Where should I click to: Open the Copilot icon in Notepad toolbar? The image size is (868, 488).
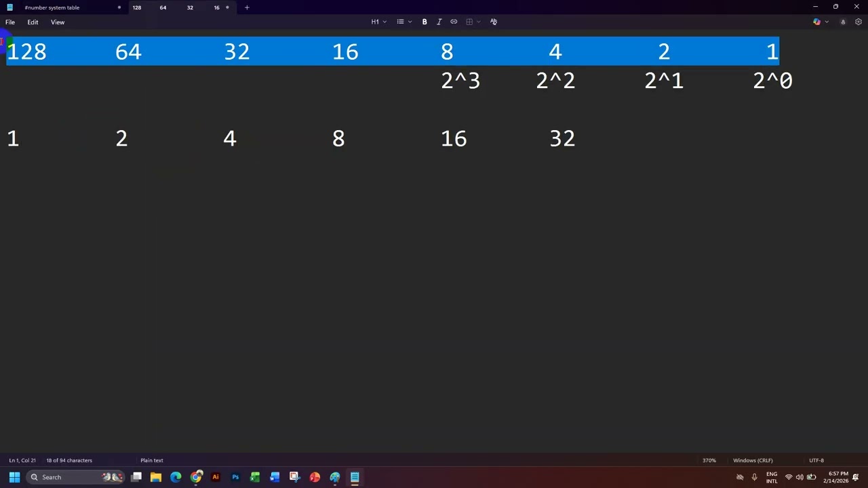816,22
